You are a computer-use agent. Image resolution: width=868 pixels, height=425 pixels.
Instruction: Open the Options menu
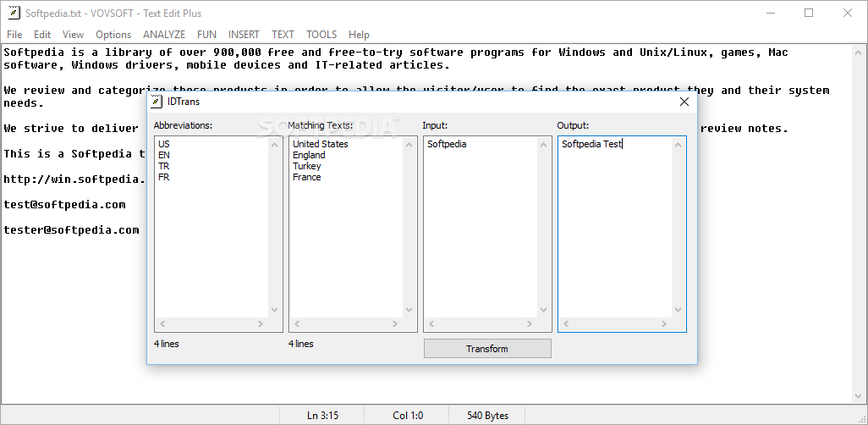tap(113, 35)
